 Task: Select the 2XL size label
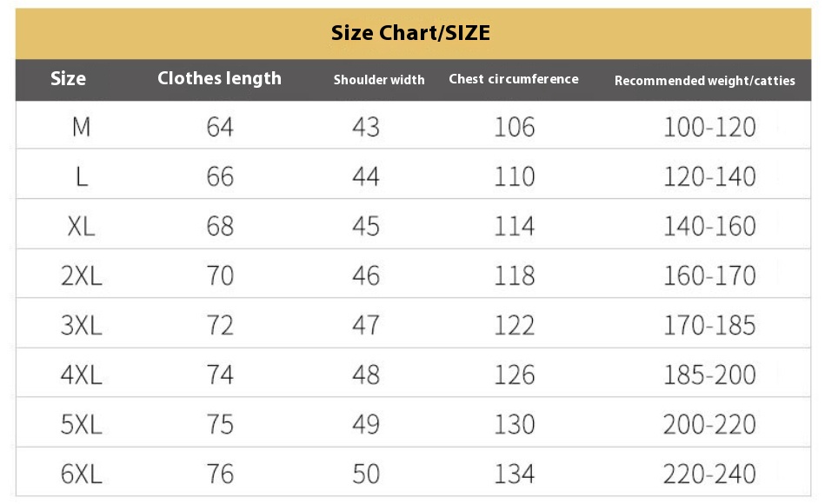click(x=82, y=275)
